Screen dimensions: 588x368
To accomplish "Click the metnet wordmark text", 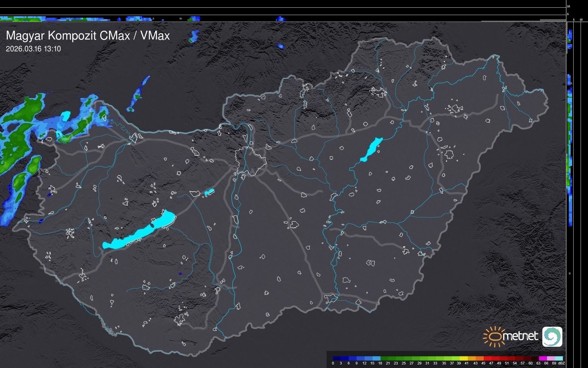I will pos(520,336).
